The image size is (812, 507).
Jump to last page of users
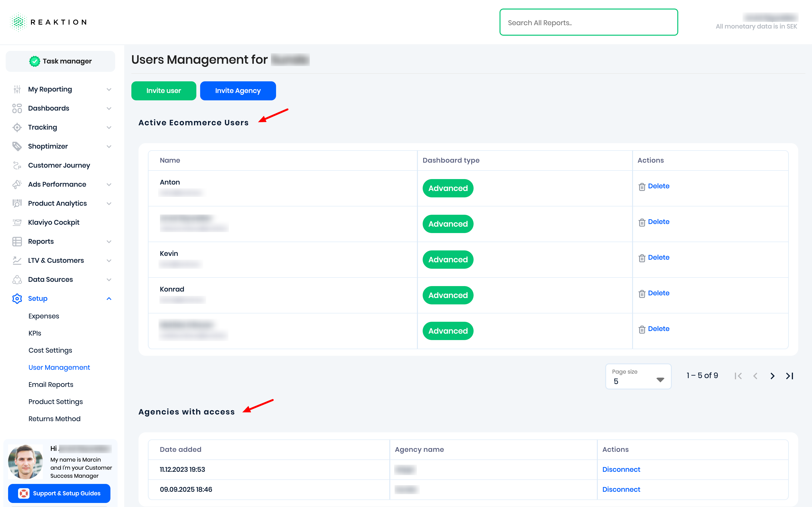790,376
